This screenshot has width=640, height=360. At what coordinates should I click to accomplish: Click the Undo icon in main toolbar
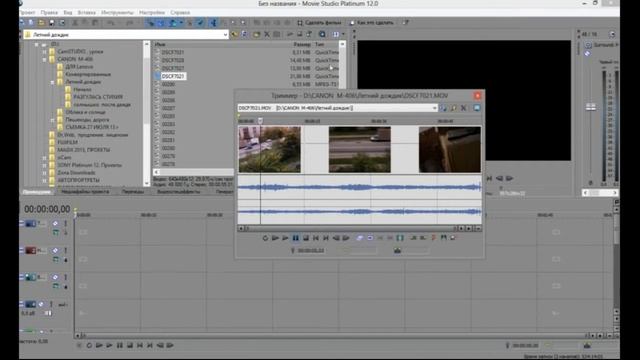[111, 23]
